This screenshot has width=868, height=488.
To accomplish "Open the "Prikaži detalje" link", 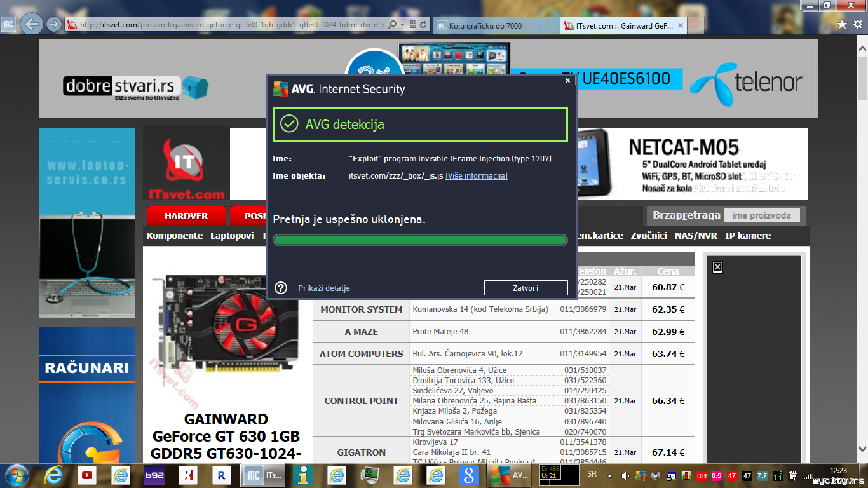I will click(324, 288).
